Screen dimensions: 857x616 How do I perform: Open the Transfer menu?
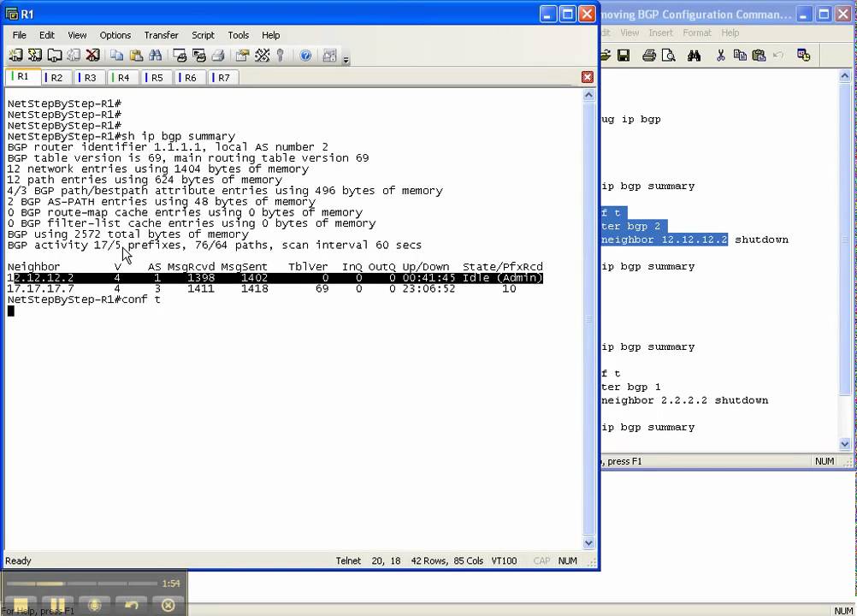click(x=162, y=35)
